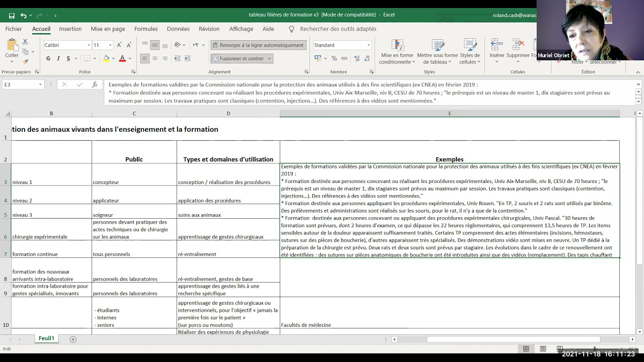Viewport: 644px width, 362px height.
Task: Switch to the Insertion tab
Action: [x=70, y=29]
